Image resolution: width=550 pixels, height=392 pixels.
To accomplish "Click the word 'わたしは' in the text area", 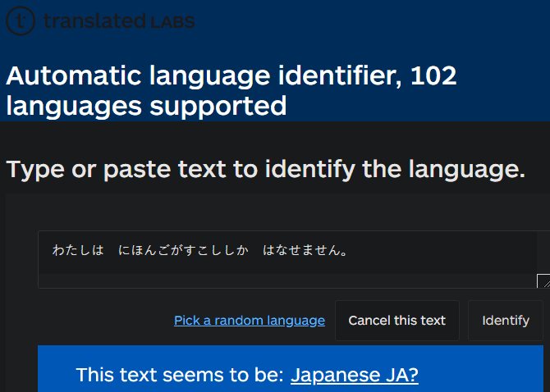I will [78, 250].
